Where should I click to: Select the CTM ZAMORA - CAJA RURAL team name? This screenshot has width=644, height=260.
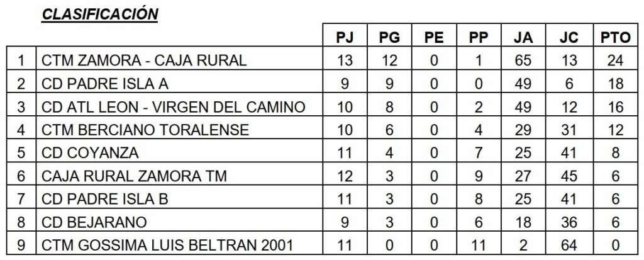144,60
